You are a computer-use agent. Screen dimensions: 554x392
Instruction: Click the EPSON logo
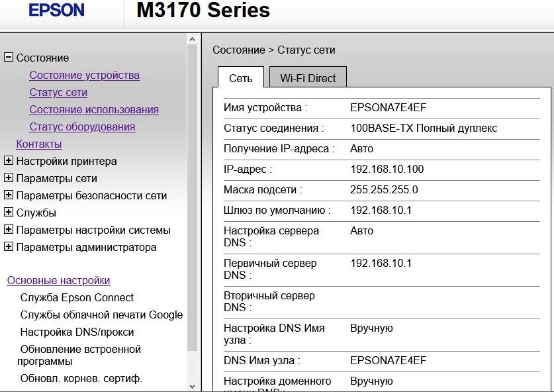(57, 11)
